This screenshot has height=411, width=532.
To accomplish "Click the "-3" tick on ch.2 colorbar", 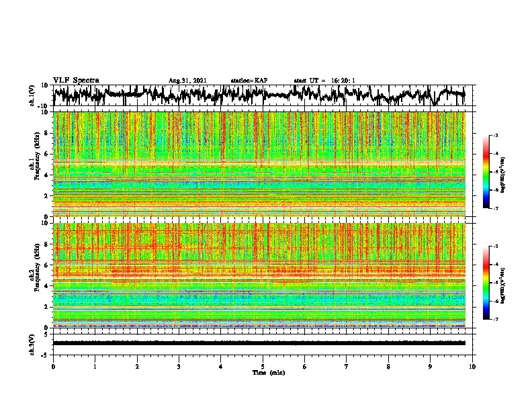I will pos(495,246).
